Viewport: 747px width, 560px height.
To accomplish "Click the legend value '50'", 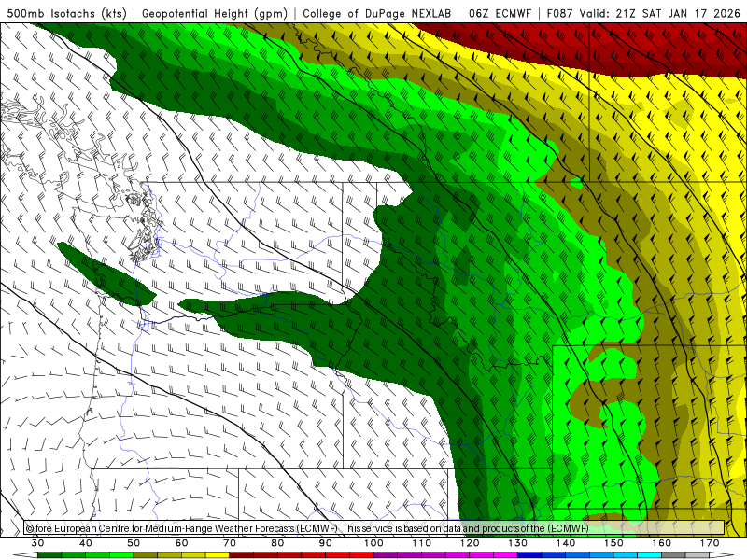I will click(x=134, y=543).
